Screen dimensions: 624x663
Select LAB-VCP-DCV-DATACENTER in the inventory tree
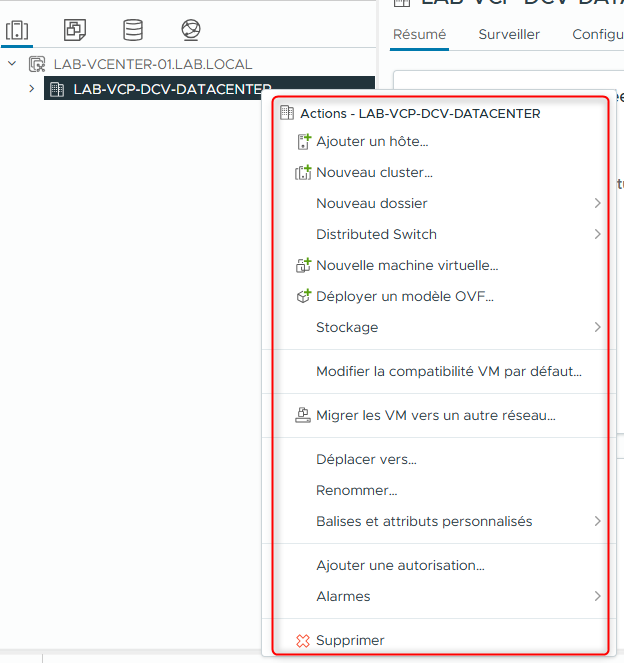click(172, 89)
